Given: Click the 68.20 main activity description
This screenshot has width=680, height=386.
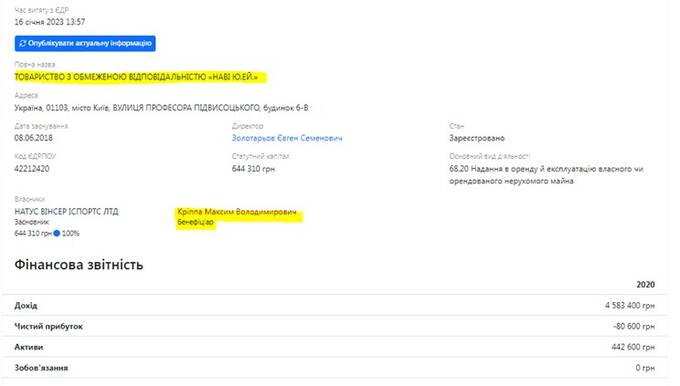Looking at the screenshot, I should tap(546, 175).
